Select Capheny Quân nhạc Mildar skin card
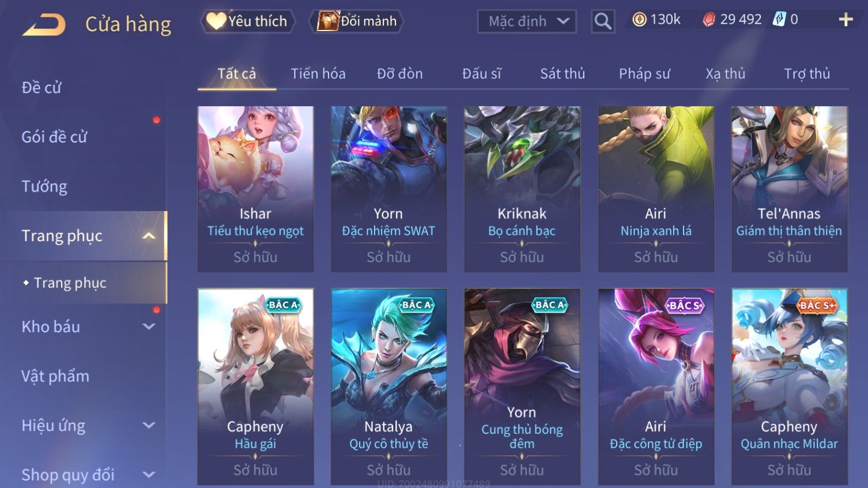The height and width of the screenshot is (488, 868). tap(789, 386)
